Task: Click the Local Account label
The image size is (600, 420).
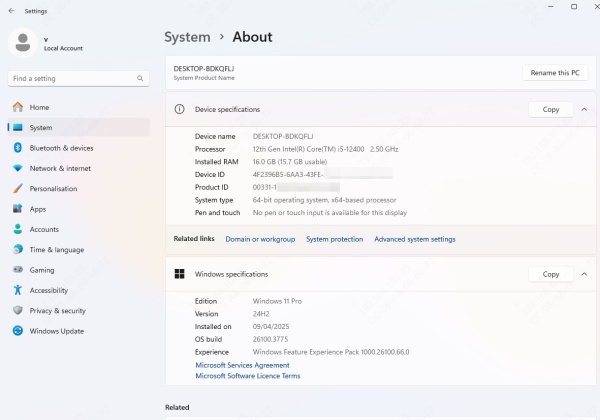Action: 63,48
